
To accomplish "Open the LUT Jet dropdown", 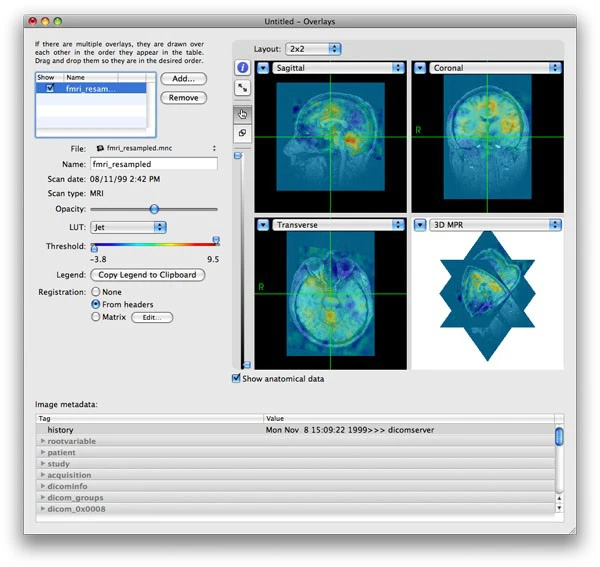I will click(x=128, y=227).
